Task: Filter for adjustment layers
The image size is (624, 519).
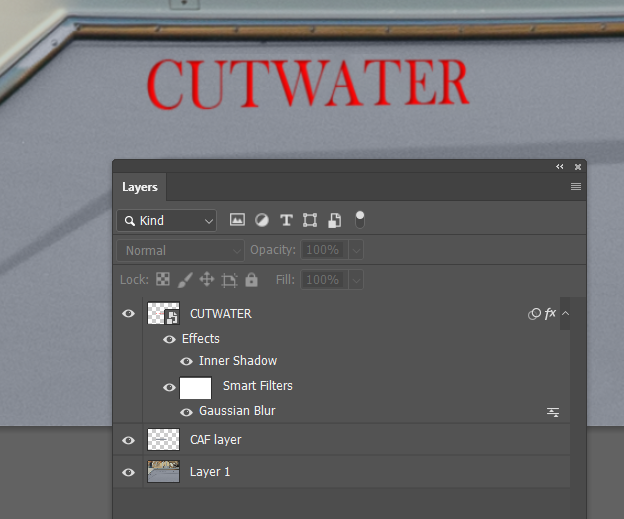Action: 262,220
